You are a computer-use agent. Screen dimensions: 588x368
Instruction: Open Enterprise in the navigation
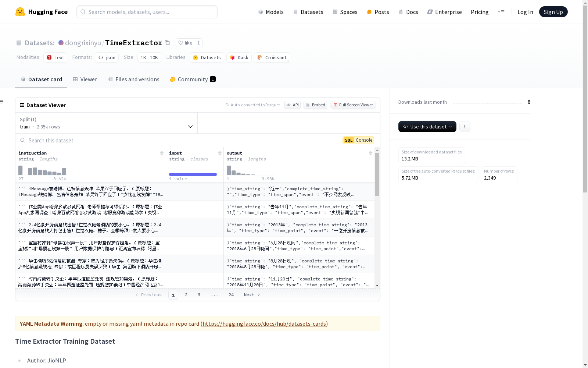point(444,12)
